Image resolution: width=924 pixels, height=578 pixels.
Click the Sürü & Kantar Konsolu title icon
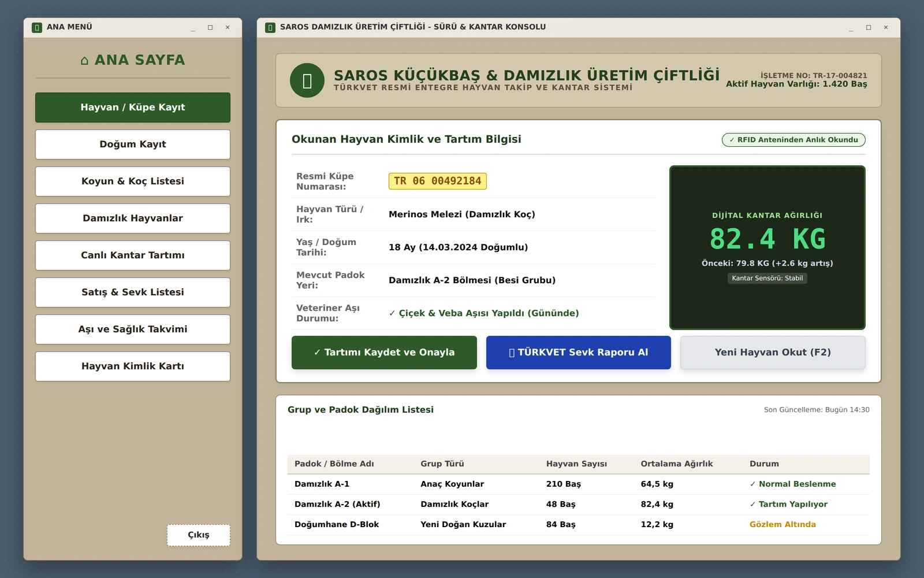[270, 27]
